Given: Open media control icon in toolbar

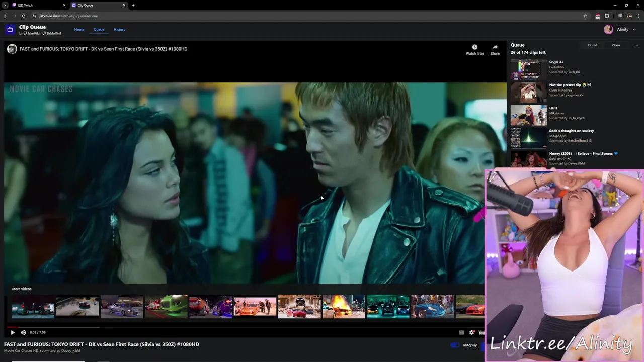Looking at the screenshot, I should click(x=620, y=16).
